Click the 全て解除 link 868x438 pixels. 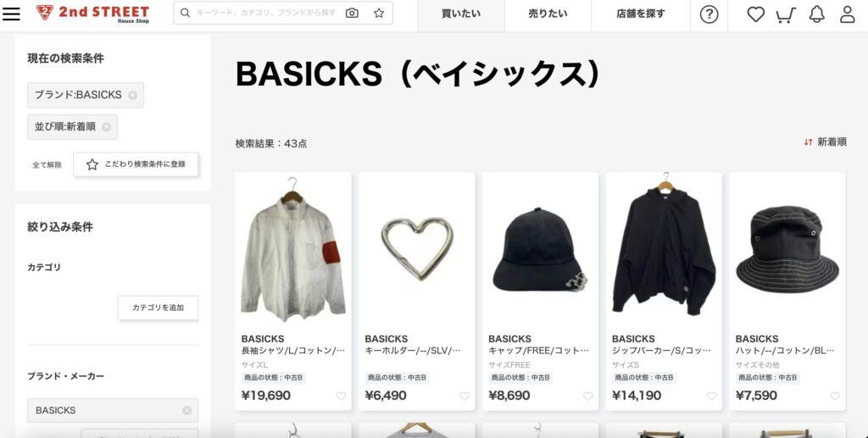click(x=47, y=165)
